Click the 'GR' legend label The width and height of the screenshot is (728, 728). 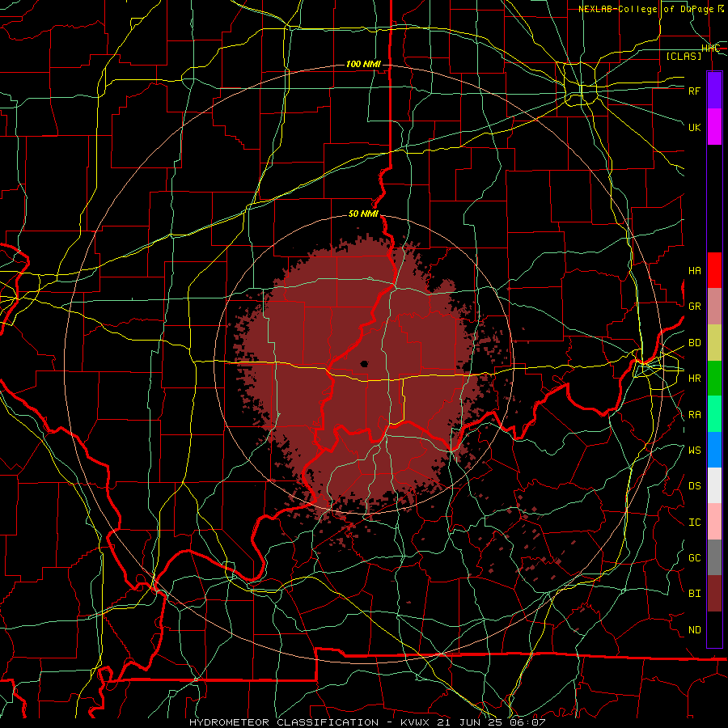(x=694, y=307)
